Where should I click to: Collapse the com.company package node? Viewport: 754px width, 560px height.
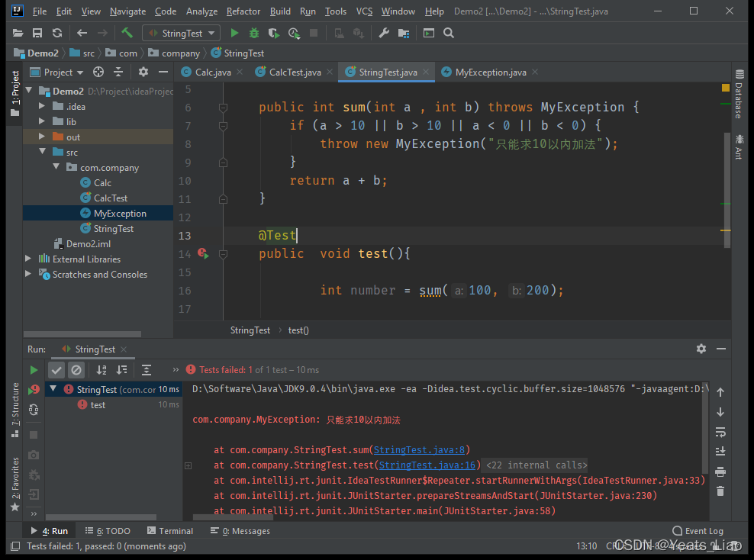coord(56,168)
